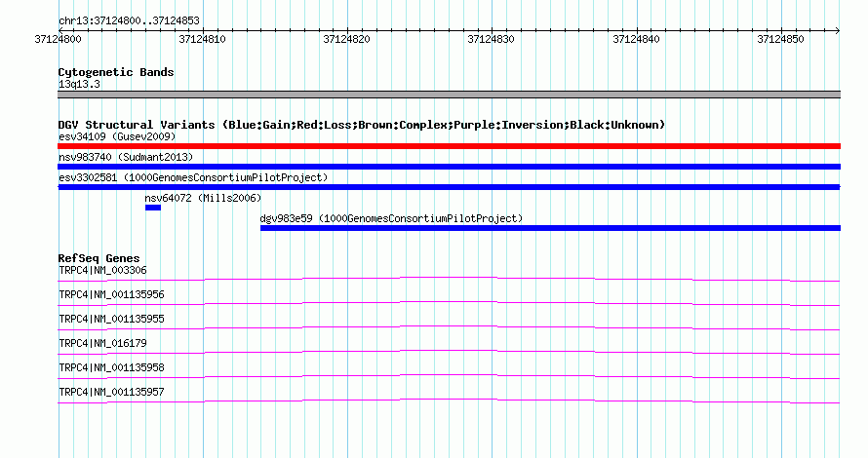Click TRPC4|NM_003306 gene label
The height and width of the screenshot is (458, 868).
pos(102,271)
